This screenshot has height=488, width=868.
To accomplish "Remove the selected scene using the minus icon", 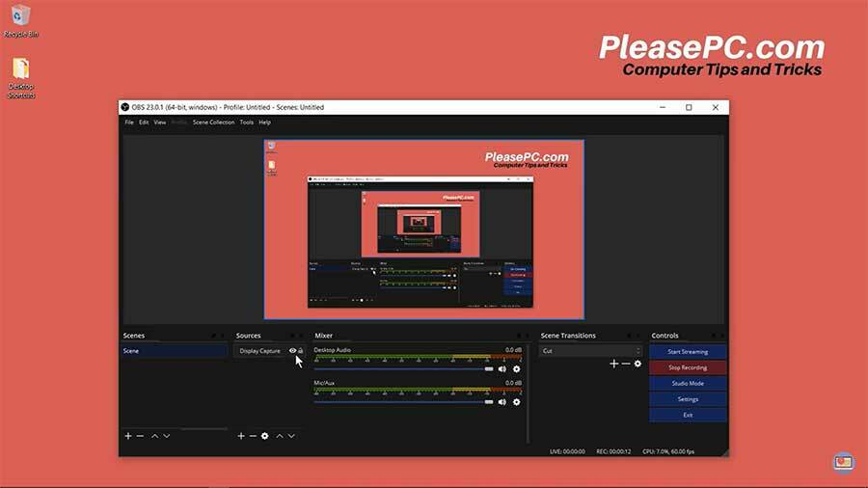I will coord(140,436).
